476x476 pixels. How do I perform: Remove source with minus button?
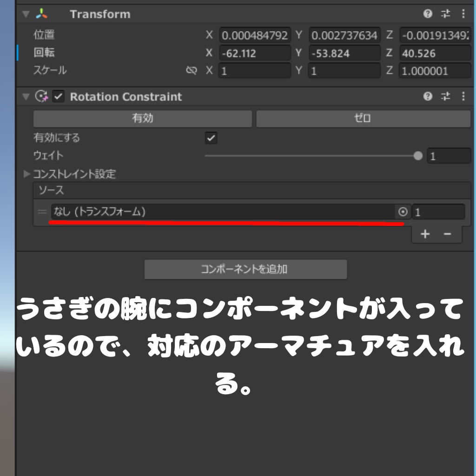coord(447,234)
